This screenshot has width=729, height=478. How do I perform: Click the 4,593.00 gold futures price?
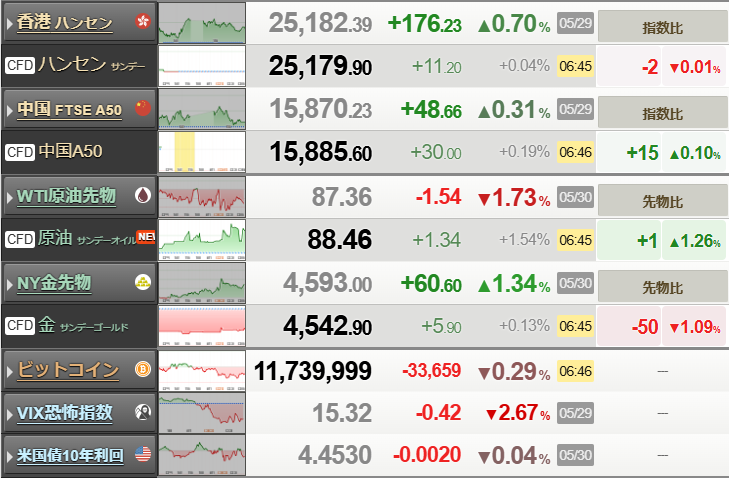coord(327,283)
